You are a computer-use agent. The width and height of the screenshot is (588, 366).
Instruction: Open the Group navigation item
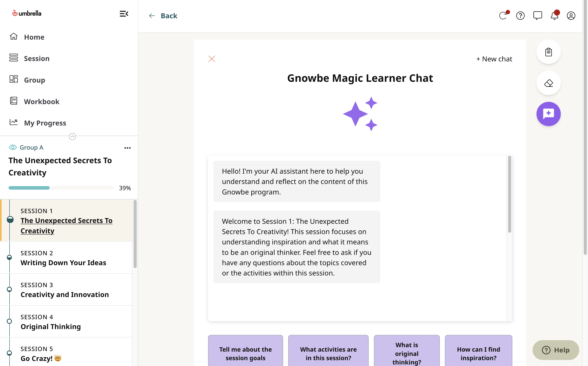[34, 80]
